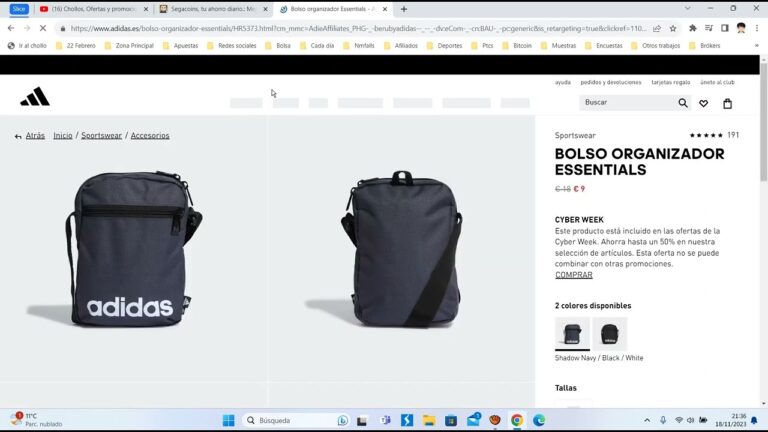Close the Segacoins tab
The image size is (768, 432).
[x=265, y=9]
